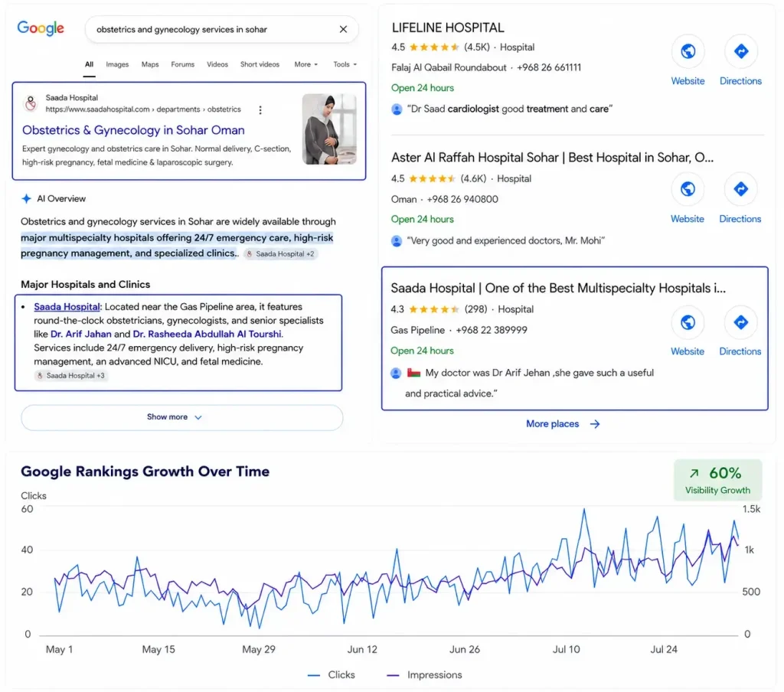Click Aster Al Raffah Website globe icon

pos(688,189)
